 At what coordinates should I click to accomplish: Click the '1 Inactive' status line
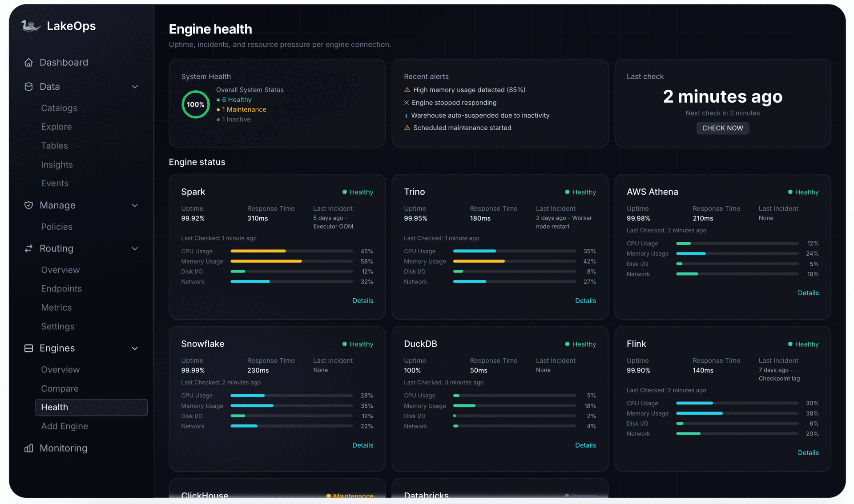pos(234,120)
